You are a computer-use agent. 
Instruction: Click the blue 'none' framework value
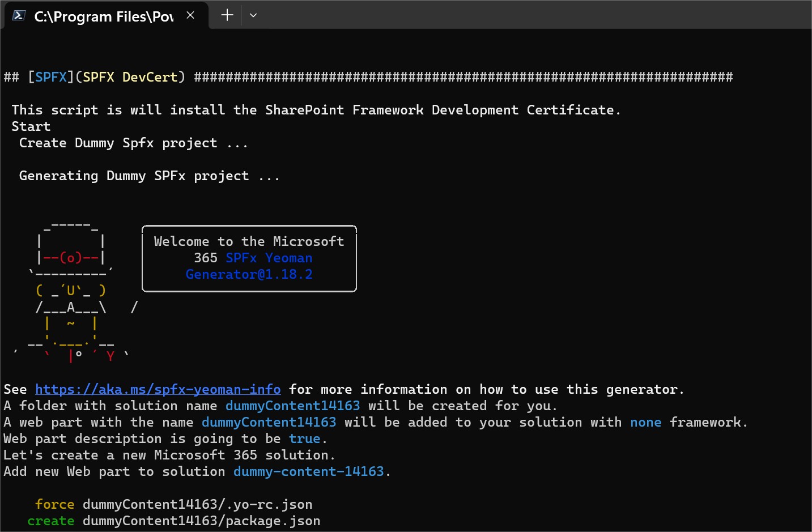(646, 422)
